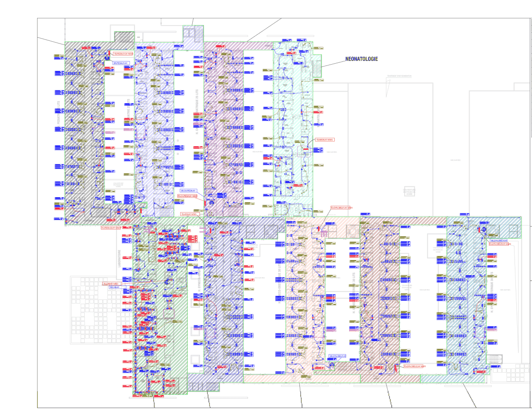Viewport: 532px width, 413px height.
Task: Click the blue SRI.CH.PEDIA.N1 tag
Action: pos(188,191)
